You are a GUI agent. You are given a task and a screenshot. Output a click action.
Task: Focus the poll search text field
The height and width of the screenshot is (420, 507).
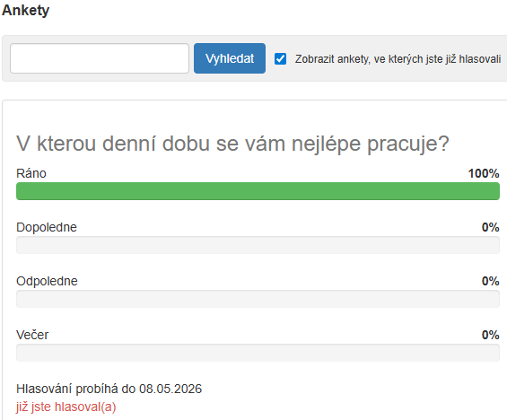click(x=100, y=58)
